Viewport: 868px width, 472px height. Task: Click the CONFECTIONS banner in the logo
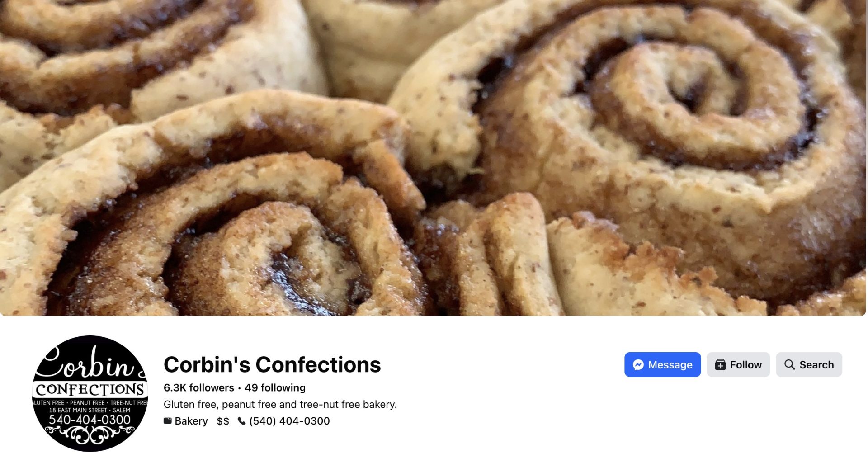[90, 389]
